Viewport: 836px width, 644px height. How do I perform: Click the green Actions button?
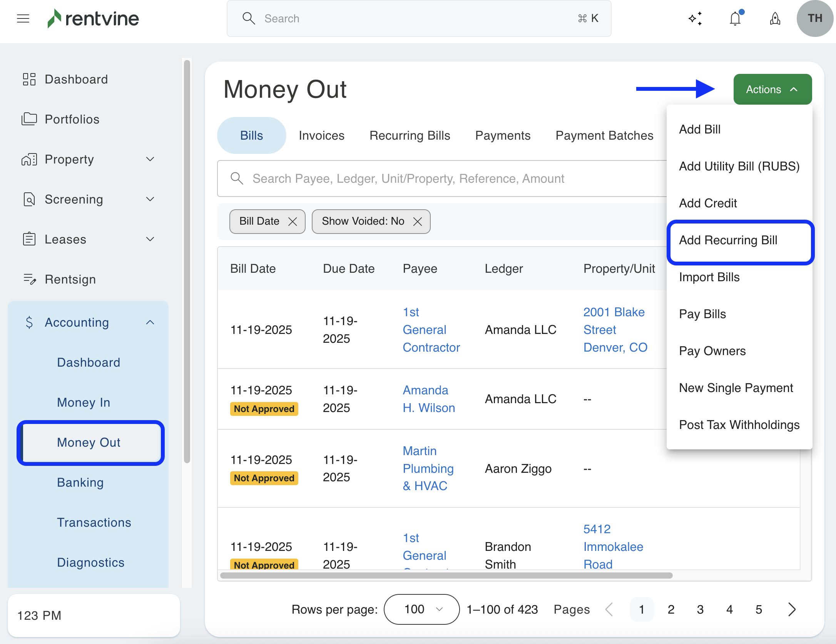tap(772, 89)
